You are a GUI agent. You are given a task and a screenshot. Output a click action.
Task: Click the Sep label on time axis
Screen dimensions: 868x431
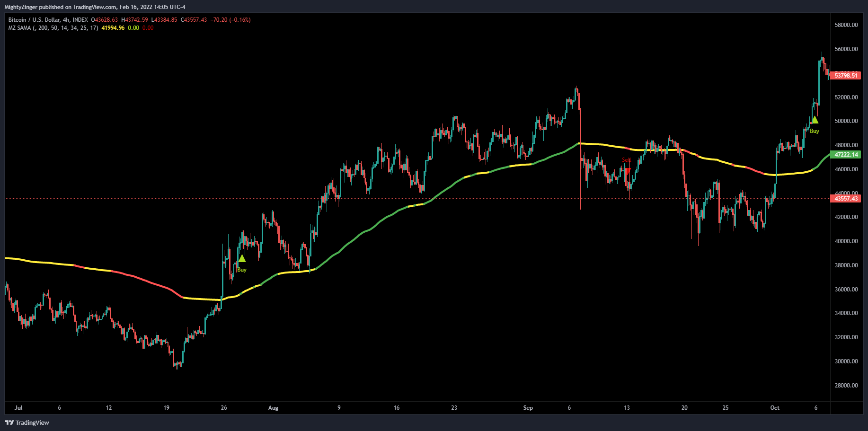[x=528, y=408]
